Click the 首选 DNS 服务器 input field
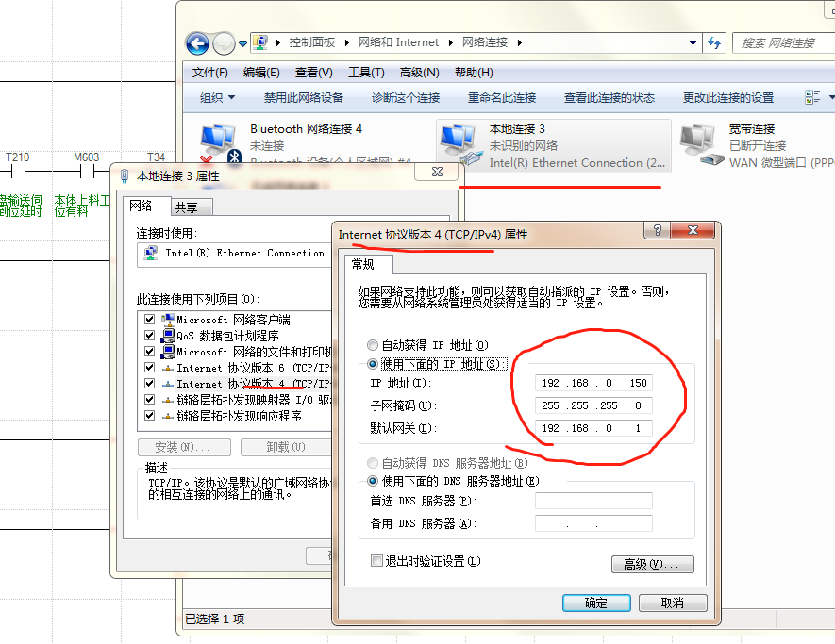The height and width of the screenshot is (644, 835). [x=593, y=501]
